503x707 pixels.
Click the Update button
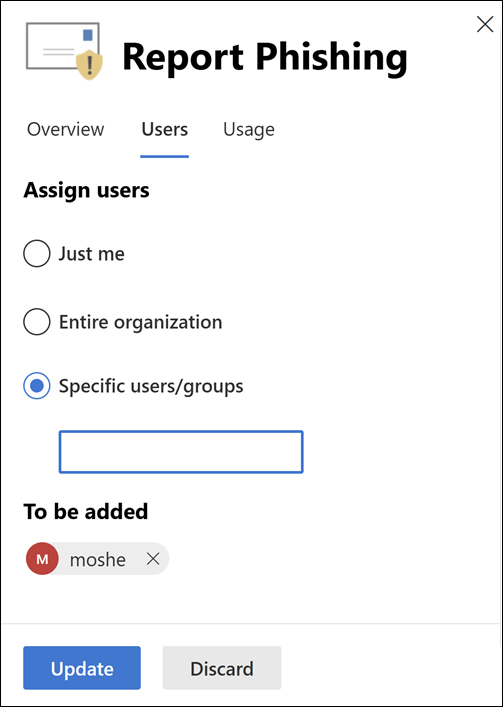(x=82, y=668)
